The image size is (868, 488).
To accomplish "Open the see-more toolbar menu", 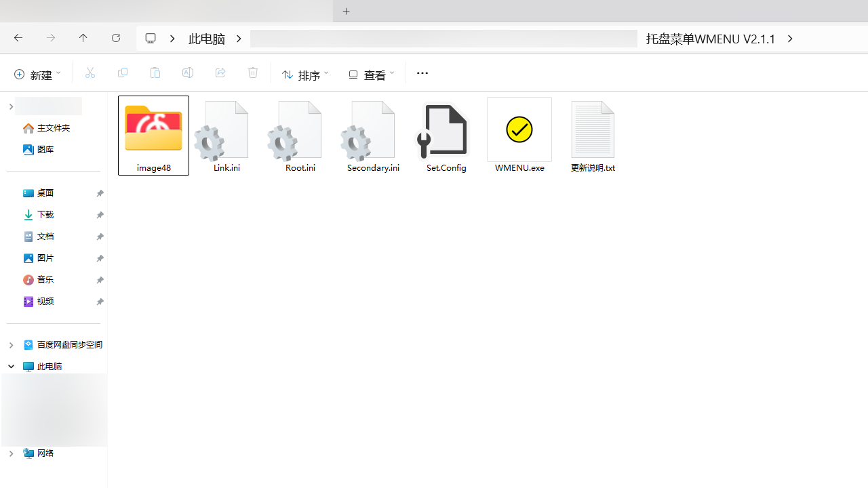I will pos(422,73).
